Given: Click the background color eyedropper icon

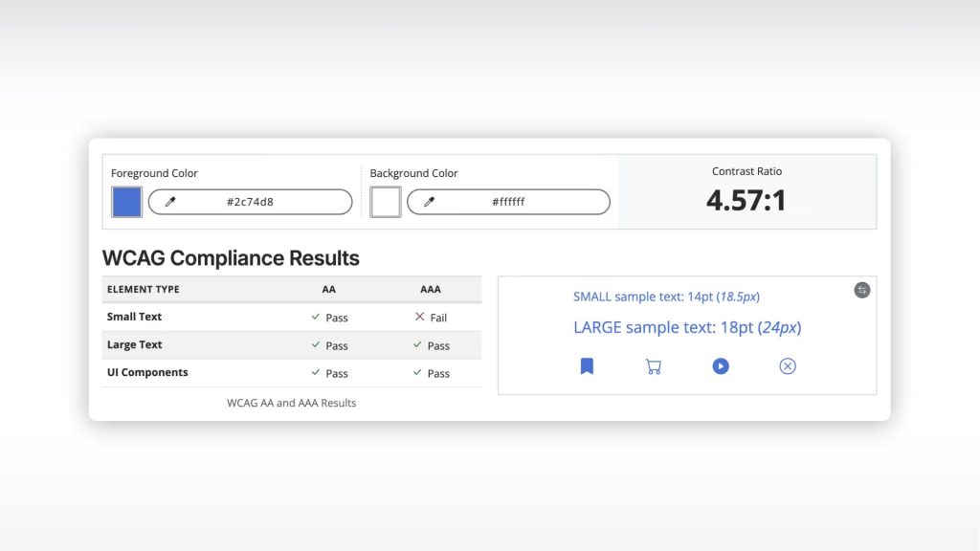Looking at the screenshot, I should (x=430, y=202).
